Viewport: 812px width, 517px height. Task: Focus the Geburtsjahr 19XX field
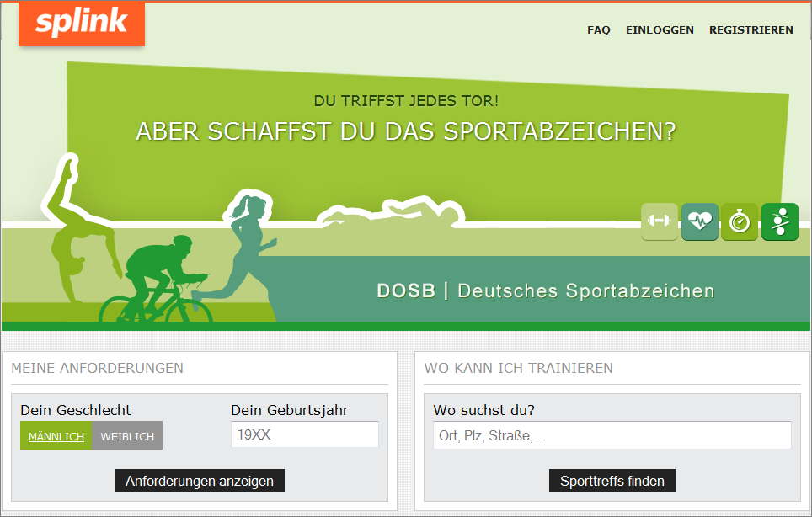pos(305,434)
